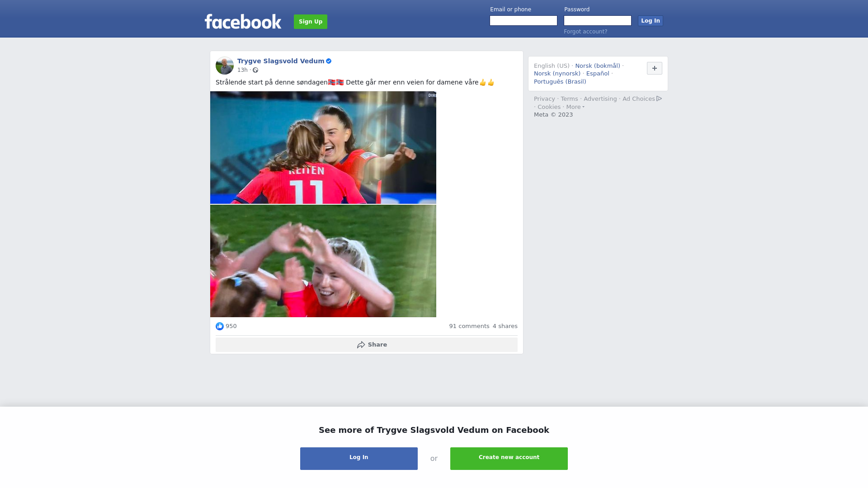Focus the Password input field
Viewport: 868px width, 488px height.
(598, 21)
